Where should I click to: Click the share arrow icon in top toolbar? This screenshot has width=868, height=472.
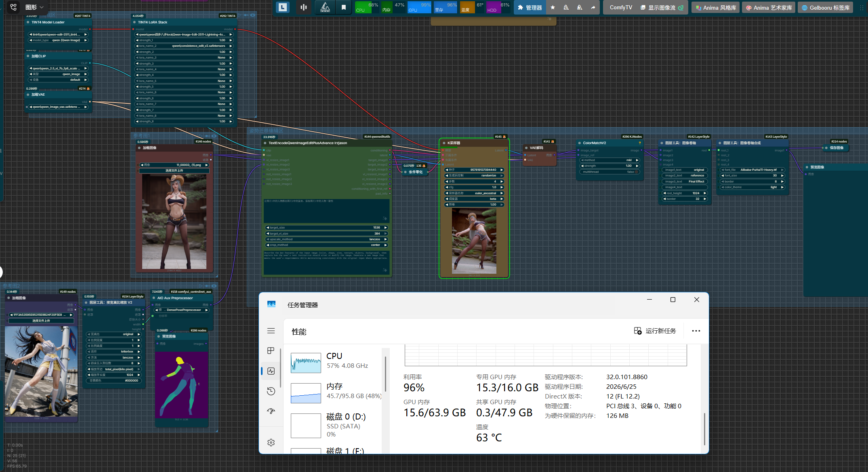(x=593, y=8)
